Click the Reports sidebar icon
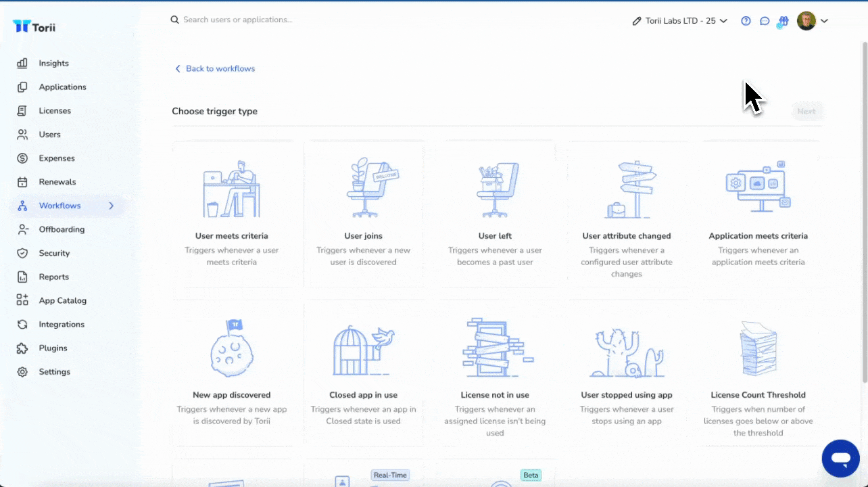This screenshot has width=868, height=487. pyautogui.click(x=22, y=277)
